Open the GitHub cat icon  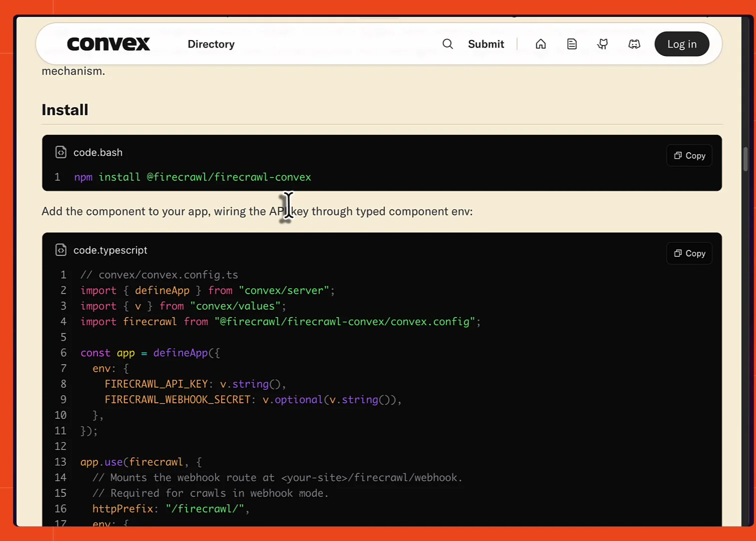[603, 44]
